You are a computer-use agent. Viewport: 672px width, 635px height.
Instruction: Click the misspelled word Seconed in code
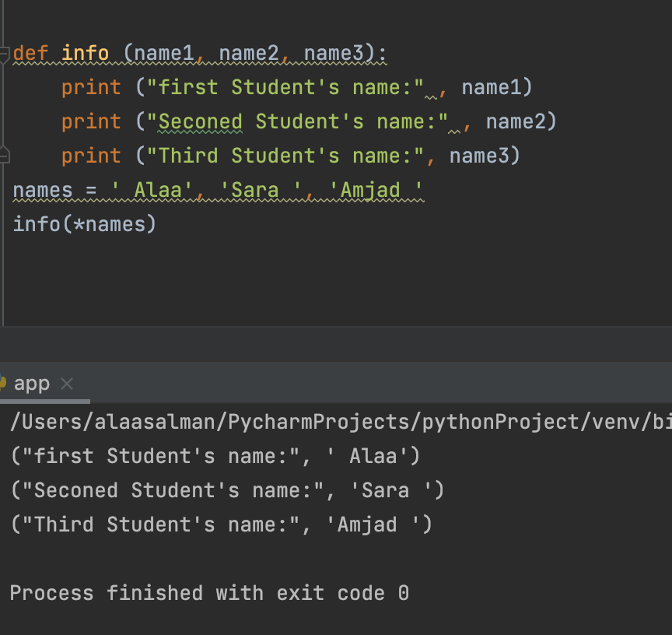coord(200,121)
